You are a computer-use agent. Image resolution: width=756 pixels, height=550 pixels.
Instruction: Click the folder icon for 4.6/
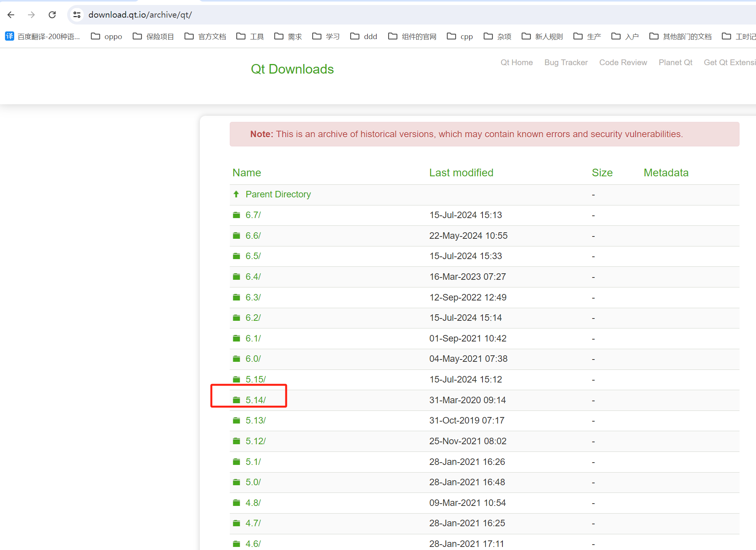click(x=236, y=544)
